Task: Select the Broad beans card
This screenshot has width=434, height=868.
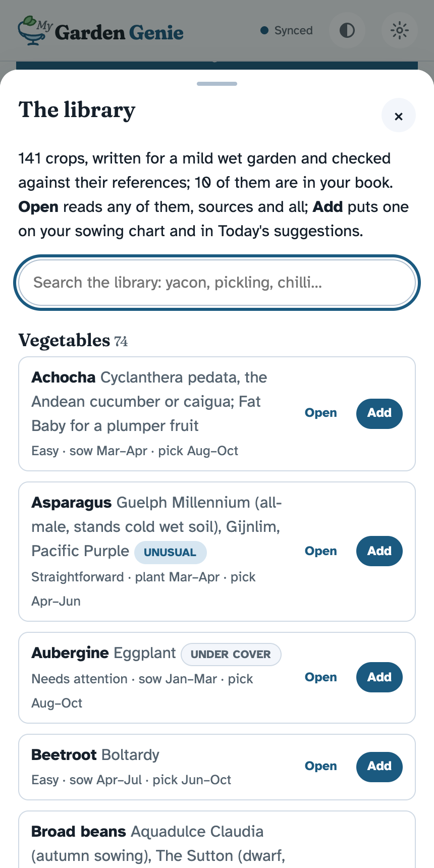Action: point(217,840)
